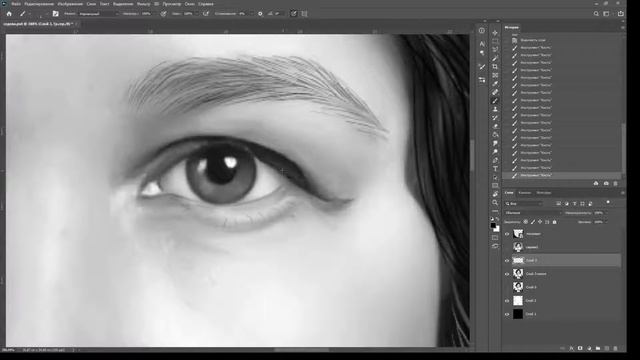Open smoothing options gear
640x360 pixels.
click(x=260, y=13)
